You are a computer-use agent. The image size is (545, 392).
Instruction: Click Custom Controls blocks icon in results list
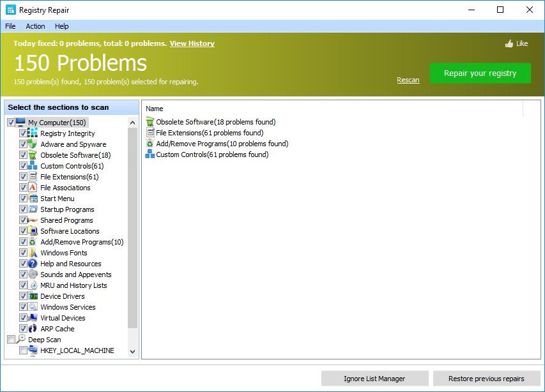click(x=150, y=154)
